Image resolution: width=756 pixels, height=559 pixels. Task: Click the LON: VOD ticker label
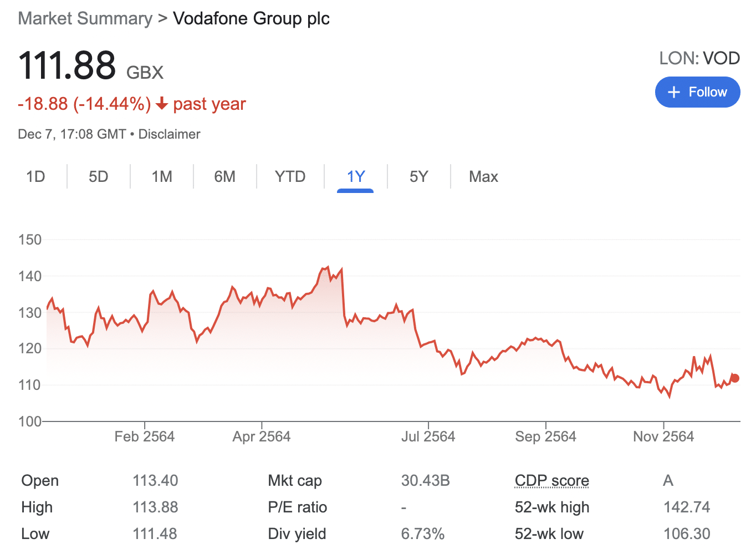click(699, 58)
